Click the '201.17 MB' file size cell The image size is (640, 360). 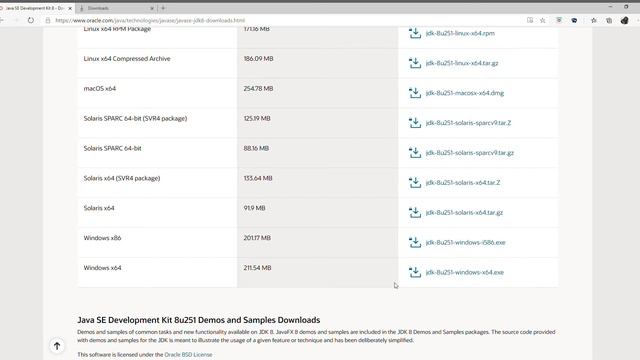pyautogui.click(x=257, y=238)
